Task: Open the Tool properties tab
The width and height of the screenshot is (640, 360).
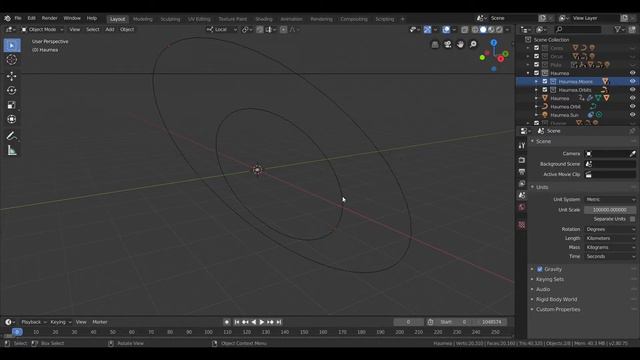Action: (x=522, y=146)
